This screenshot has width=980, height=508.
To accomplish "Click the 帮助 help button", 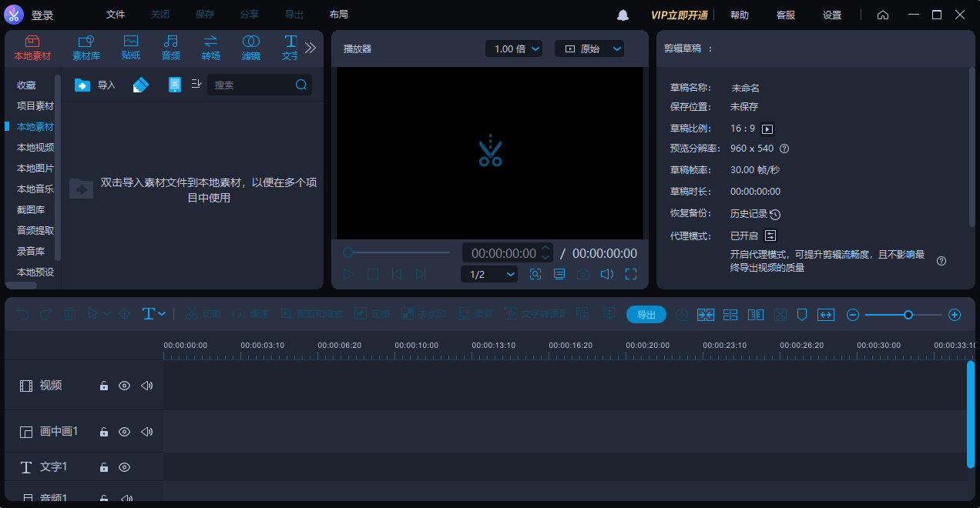I will (740, 15).
